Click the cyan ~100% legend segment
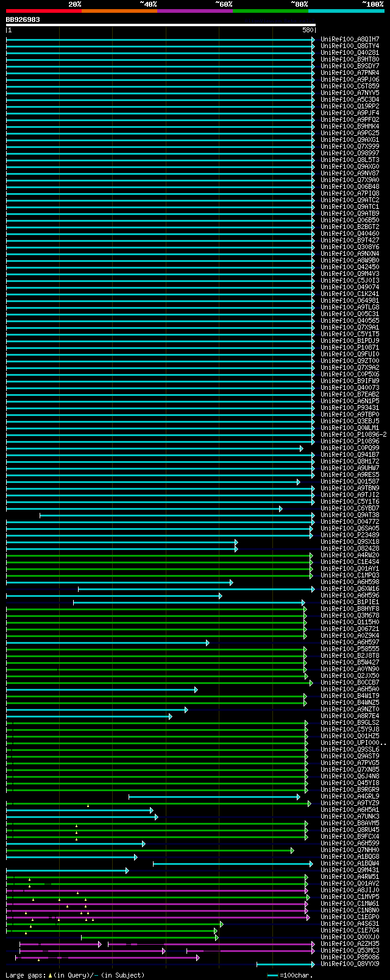This screenshot has height=980, width=390. pyautogui.click(x=346, y=11)
